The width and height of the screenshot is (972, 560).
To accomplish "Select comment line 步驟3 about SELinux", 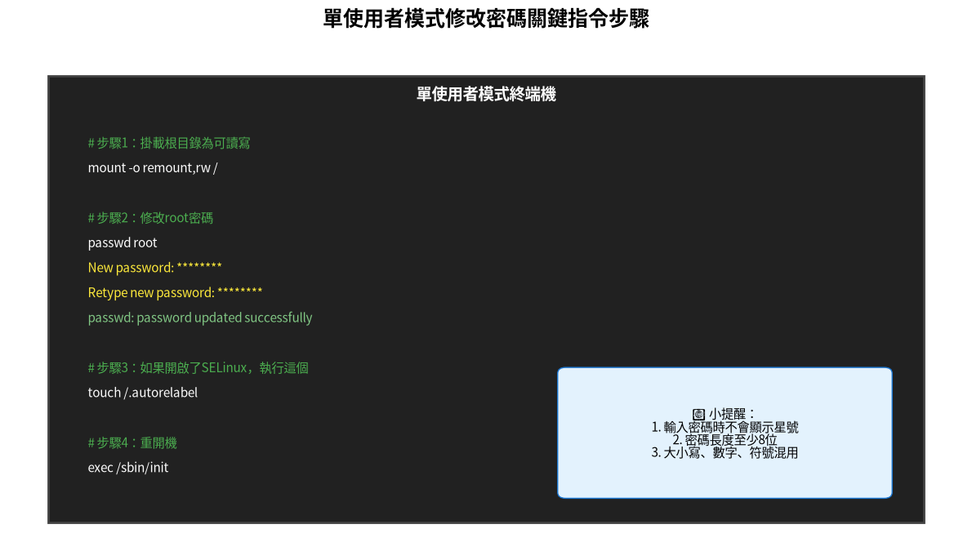I will coord(198,368).
